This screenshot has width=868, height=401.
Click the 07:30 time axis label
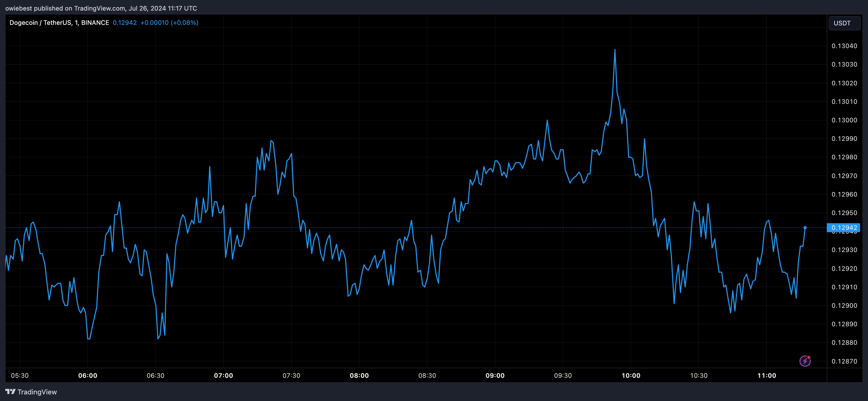(x=291, y=375)
